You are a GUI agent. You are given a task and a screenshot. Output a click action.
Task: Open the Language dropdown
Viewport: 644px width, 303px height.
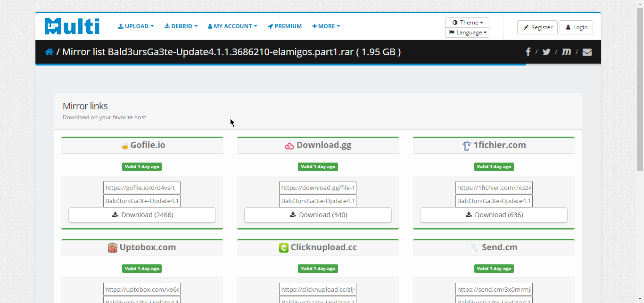tap(467, 32)
